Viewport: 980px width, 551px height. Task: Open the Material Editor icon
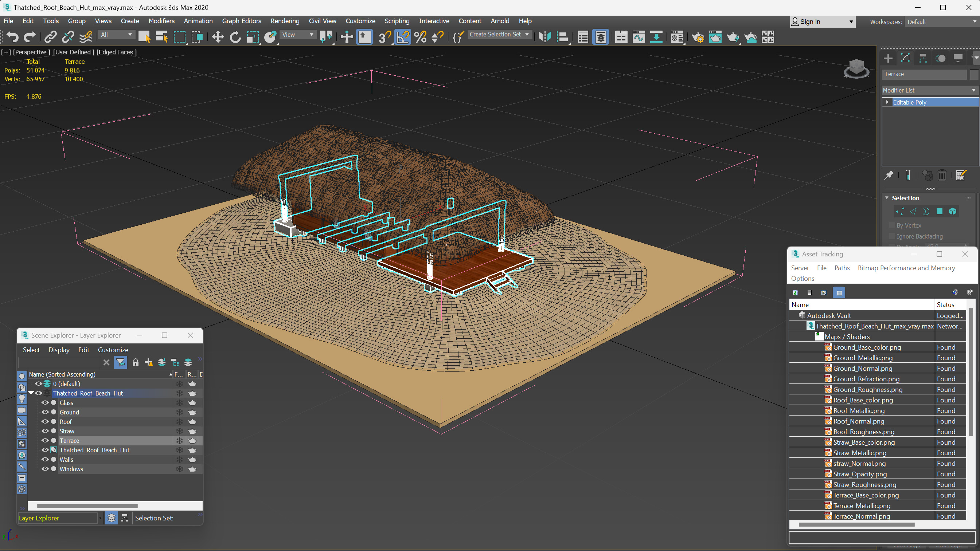tap(677, 37)
